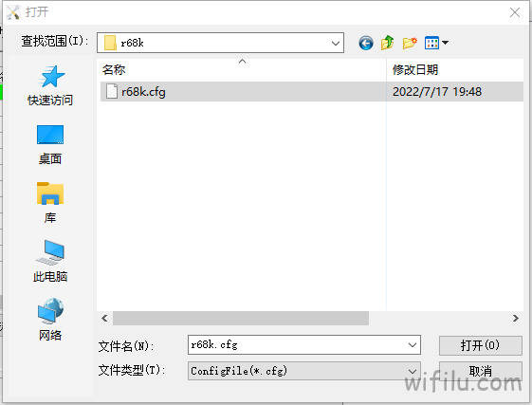This screenshot has width=532, height=405.
Task: Click the scrollbar right arrow
Action: point(516,318)
